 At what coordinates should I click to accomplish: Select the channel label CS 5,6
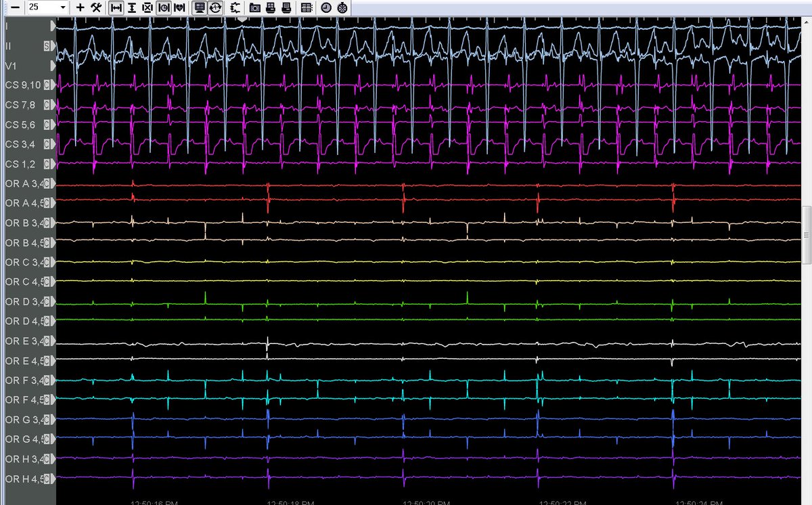click(x=19, y=125)
